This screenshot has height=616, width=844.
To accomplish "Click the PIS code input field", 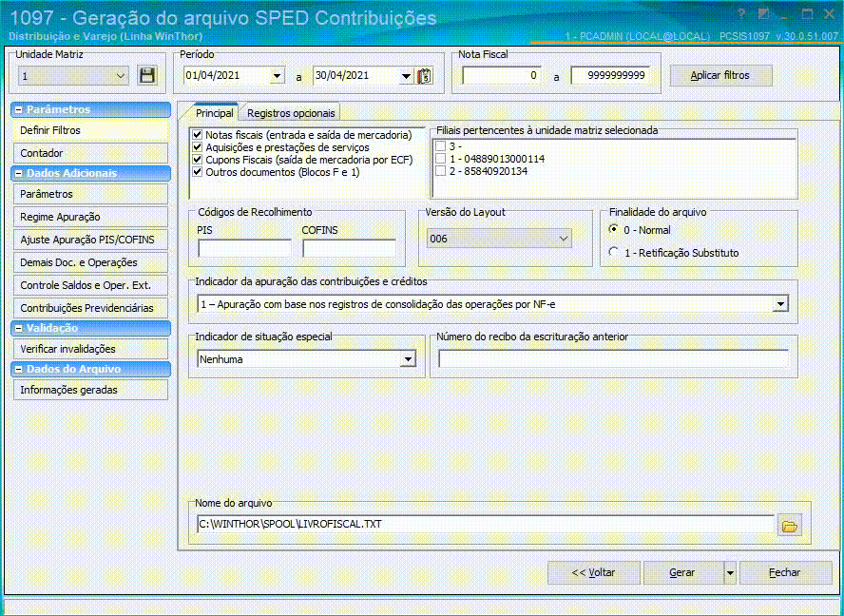I will pyautogui.click(x=245, y=248).
